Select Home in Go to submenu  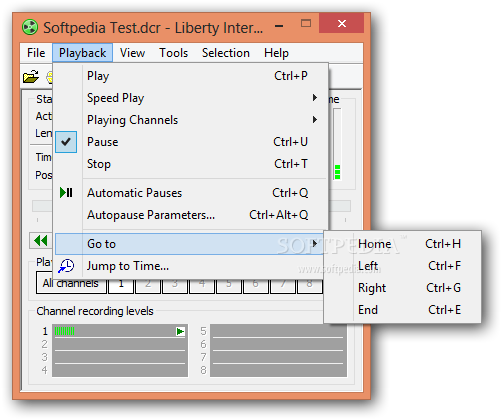pos(403,244)
